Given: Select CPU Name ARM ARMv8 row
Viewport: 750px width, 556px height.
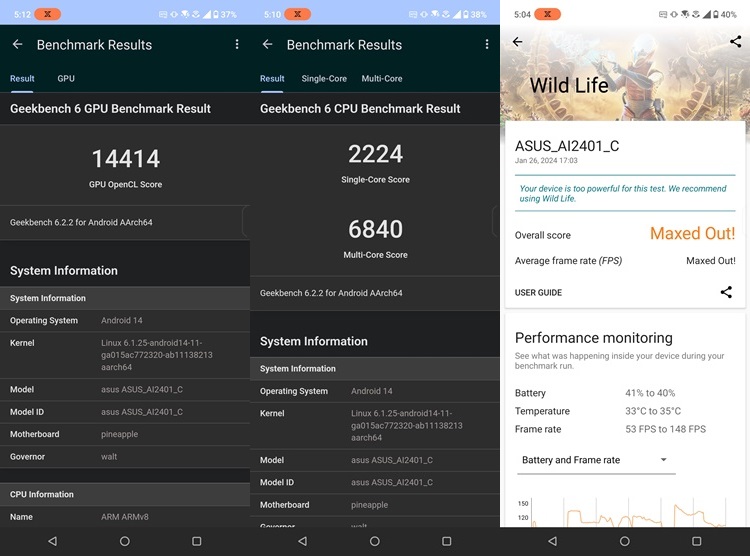Looking at the screenshot, I should tap(125, 517).
